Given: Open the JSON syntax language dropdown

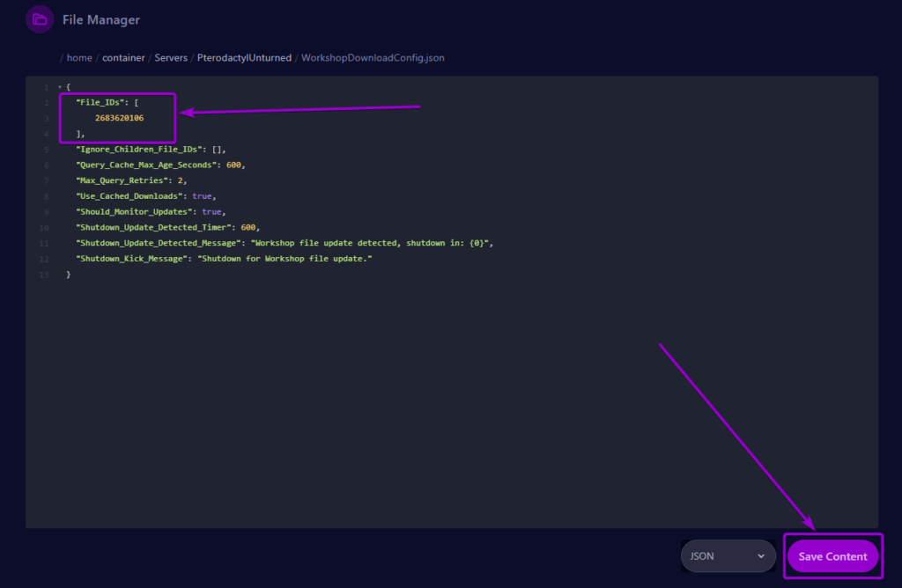Looking at the screenshot, I should [728, 555].
